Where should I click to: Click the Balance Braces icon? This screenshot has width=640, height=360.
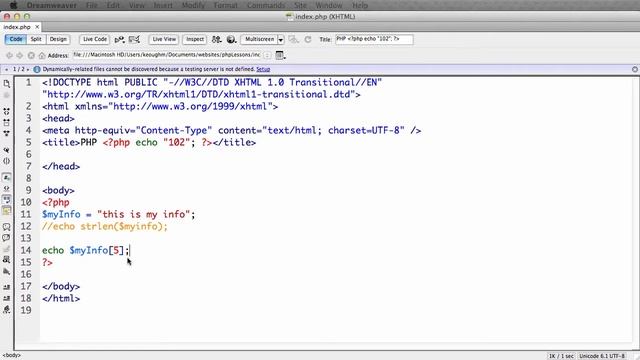[x=7, y=161]
